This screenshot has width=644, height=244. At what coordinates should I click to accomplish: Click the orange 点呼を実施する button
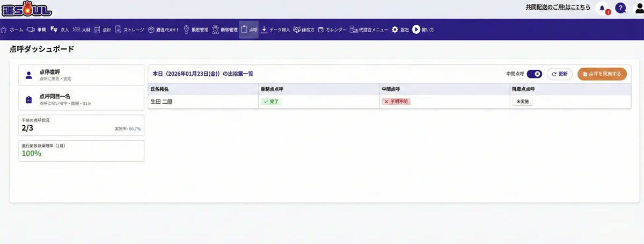click(x=602, y=74)
